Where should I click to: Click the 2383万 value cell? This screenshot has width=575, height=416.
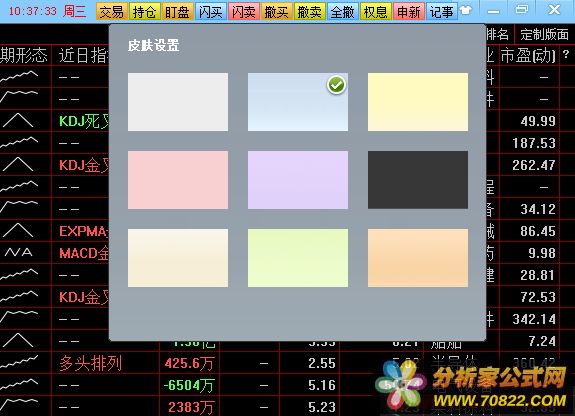click(191, 407)
